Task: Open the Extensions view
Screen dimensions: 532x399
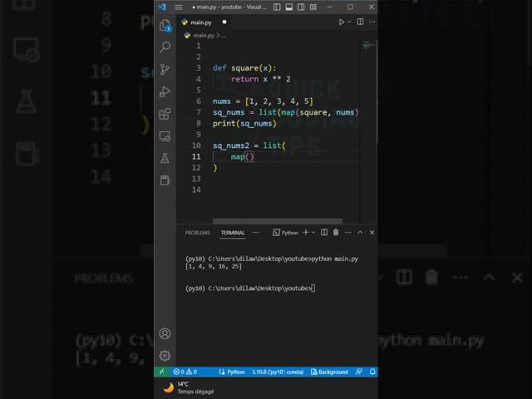Action: pyautogui.click(x=165, y=114)
